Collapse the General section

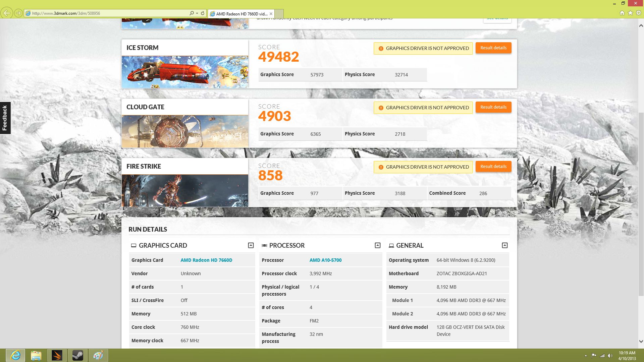click(x=505, y=245)
